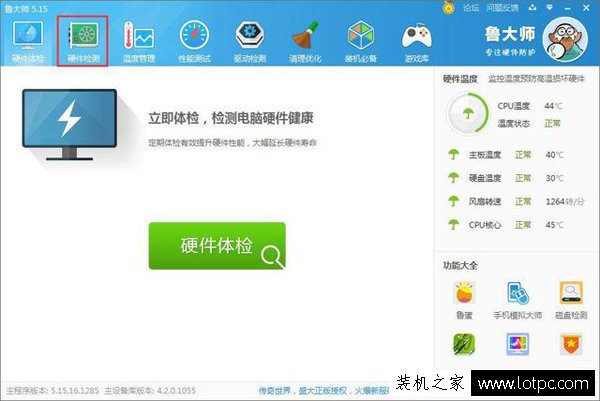Close the 鲁大师 window
600x401 pixels.
(x=586, y=8)
